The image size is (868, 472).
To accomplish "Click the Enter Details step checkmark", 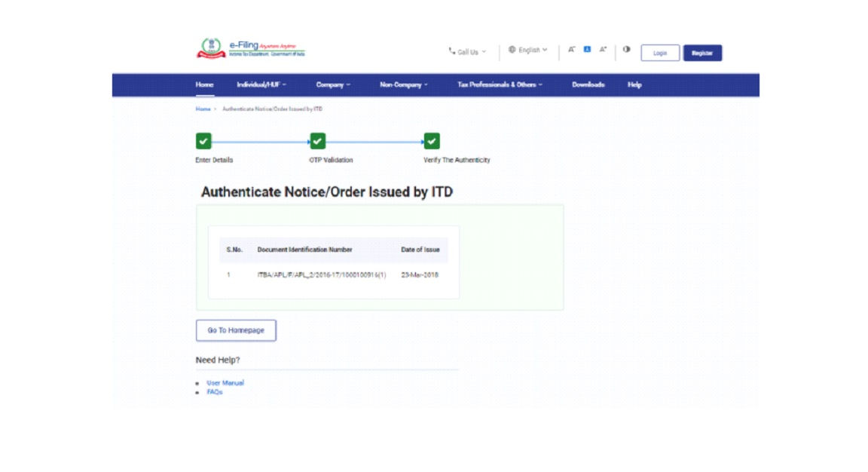I will pos(203,141).
